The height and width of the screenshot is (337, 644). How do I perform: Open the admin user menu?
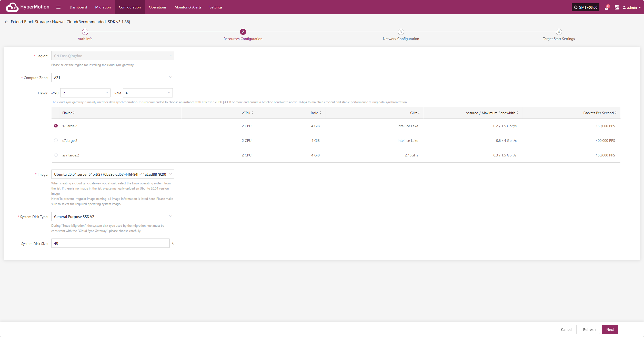(x=632, y=7)
